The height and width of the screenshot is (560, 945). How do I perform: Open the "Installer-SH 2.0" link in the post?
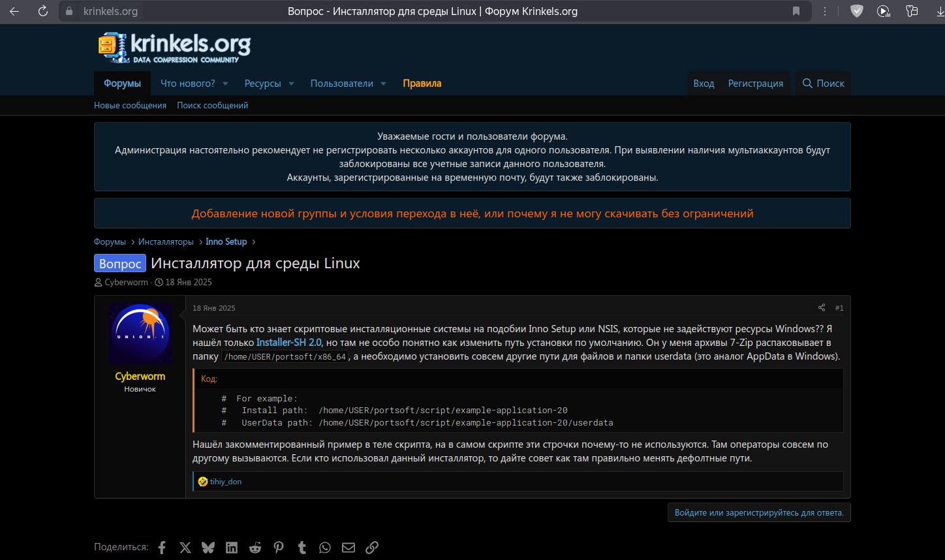click(x=289, y=343)
